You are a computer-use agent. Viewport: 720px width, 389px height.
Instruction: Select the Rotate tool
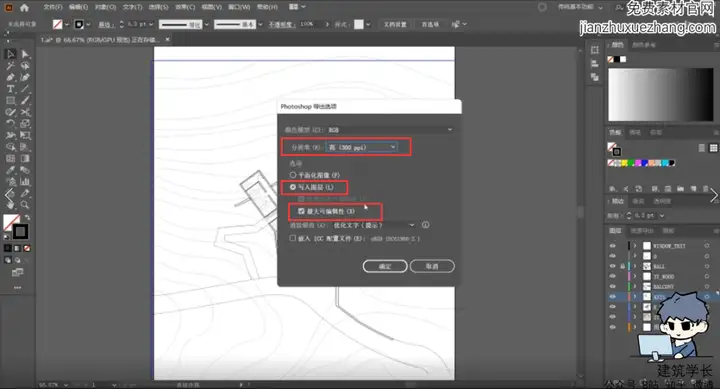pyautogui.click(x=10, y=124)
